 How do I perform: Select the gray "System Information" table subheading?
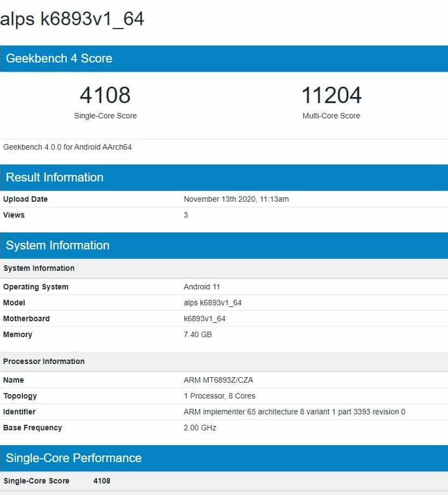(224, 269)
